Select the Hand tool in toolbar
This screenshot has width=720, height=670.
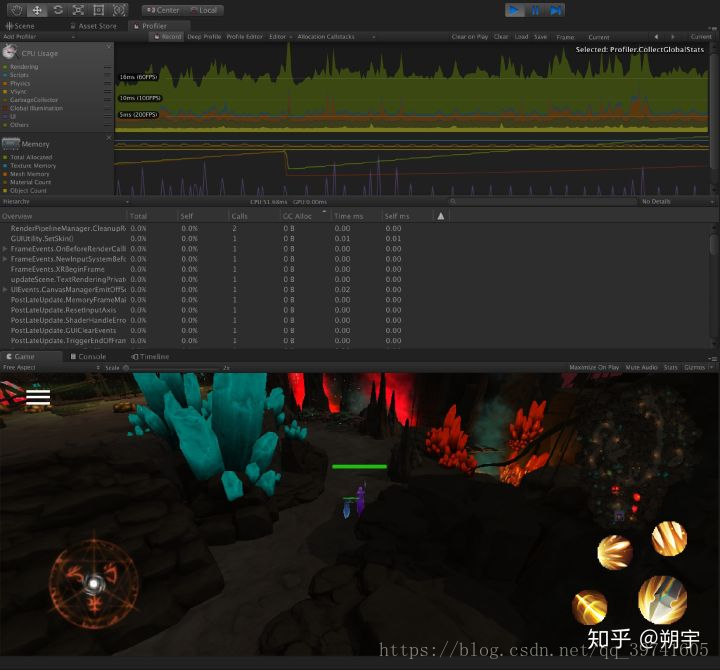tap(17, 10)
